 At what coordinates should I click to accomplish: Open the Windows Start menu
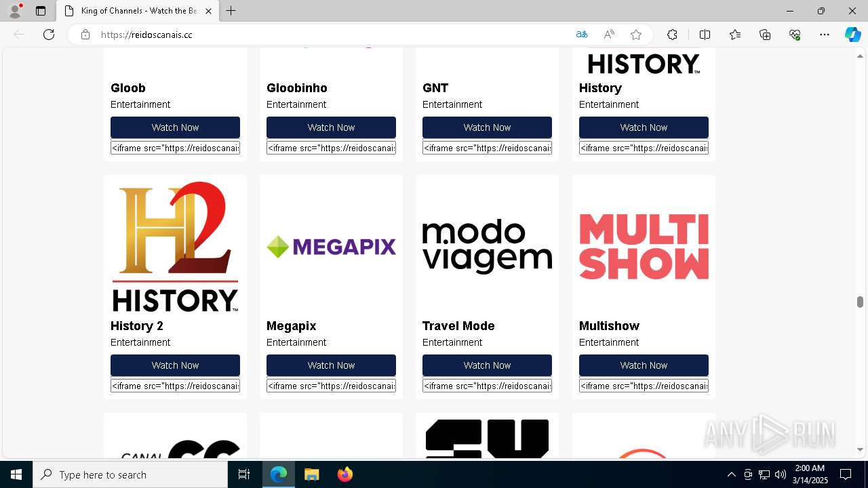click(16, 474)
